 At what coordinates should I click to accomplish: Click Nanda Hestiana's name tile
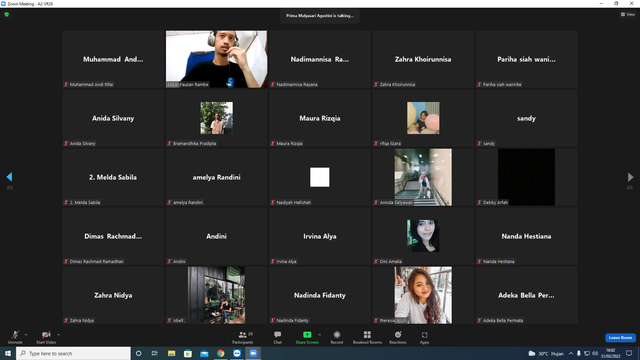[526, 236]
